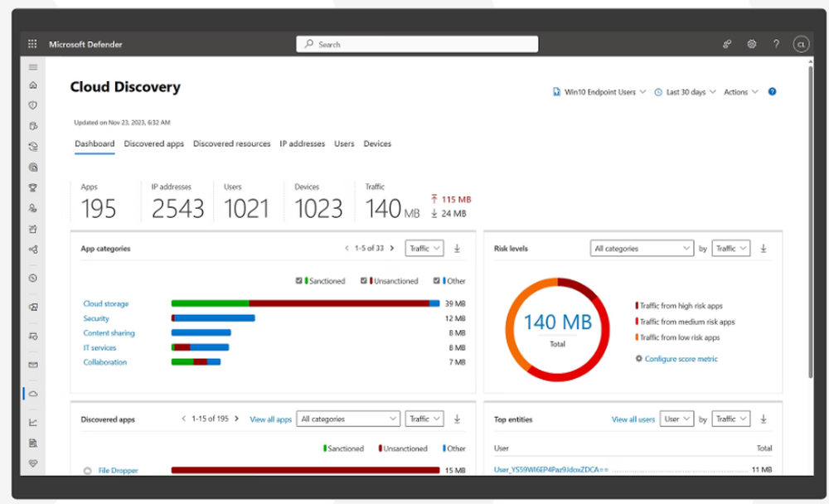Open App categories Traffic dropdown

pyautogui.click(x=424, y=249)
